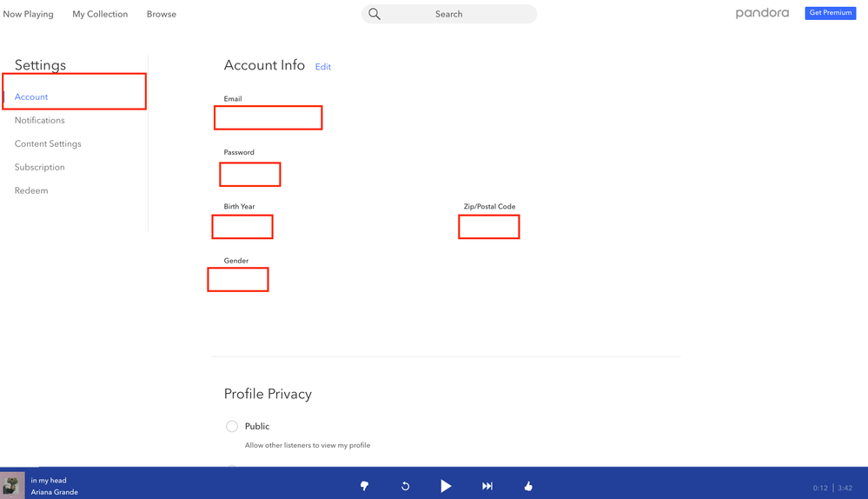Screen dimensions: 868x499
Task: Open the Now Playing tab
Action: coord(28,14)
